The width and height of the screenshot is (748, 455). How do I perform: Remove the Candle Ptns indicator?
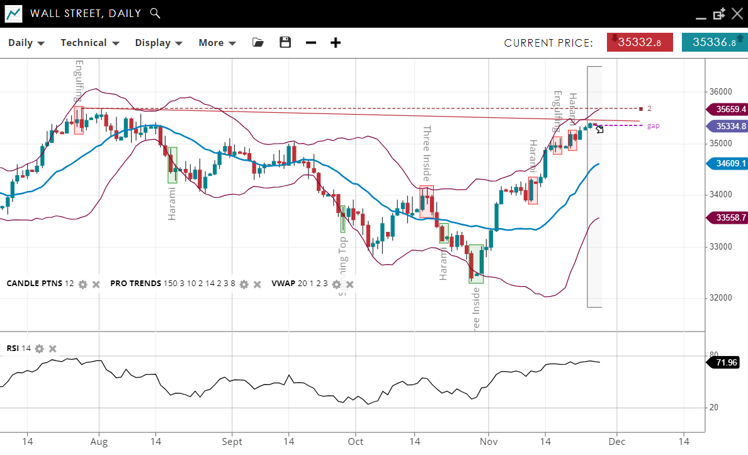click(96, 284)
